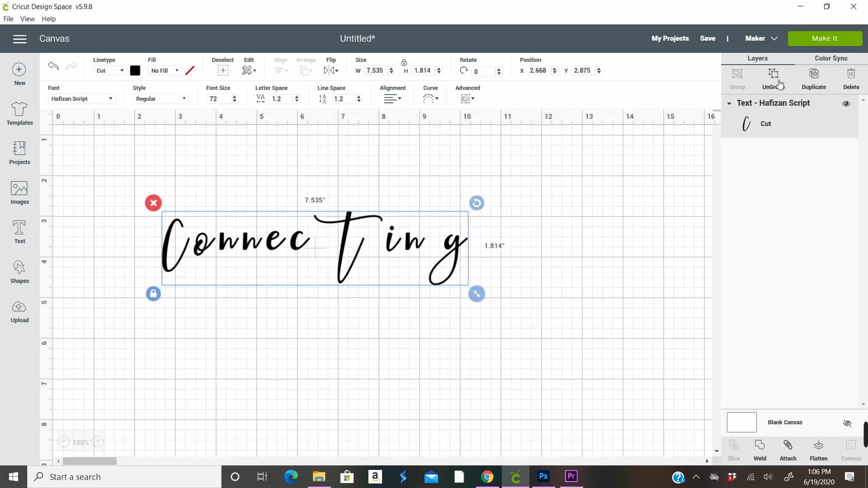
Task: Click the Deselect icon
Action: [222, 70]
